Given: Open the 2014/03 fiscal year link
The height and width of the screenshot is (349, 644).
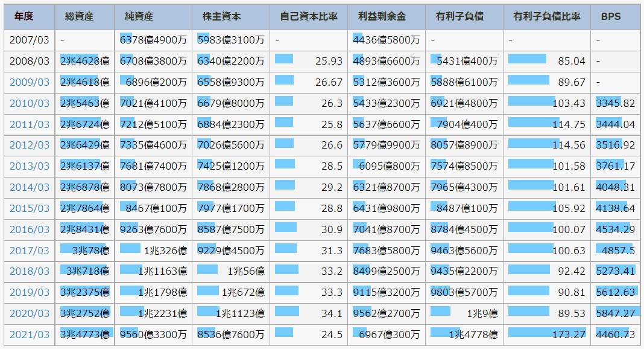Looking at the screenshot, I should 29,187.
